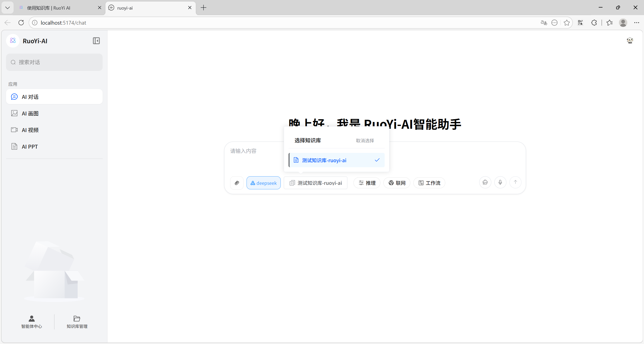The width and height of the screenshot is (644, 344).
Task: Click 取消选择 to deselect knowledge base
Action: 365,141
